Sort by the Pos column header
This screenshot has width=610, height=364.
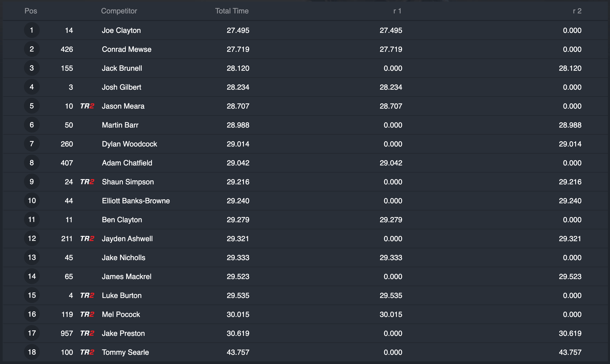click(31, 11)
